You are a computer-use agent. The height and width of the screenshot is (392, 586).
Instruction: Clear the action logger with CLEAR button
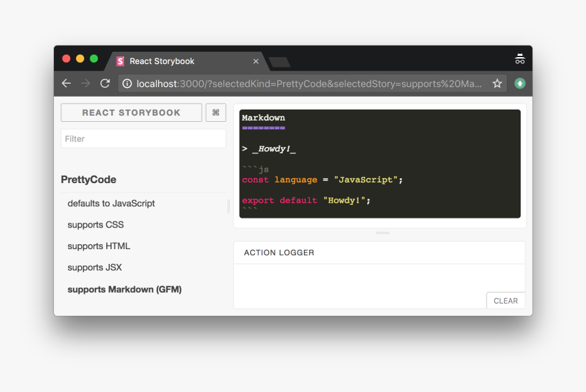(x=506, y=301)
